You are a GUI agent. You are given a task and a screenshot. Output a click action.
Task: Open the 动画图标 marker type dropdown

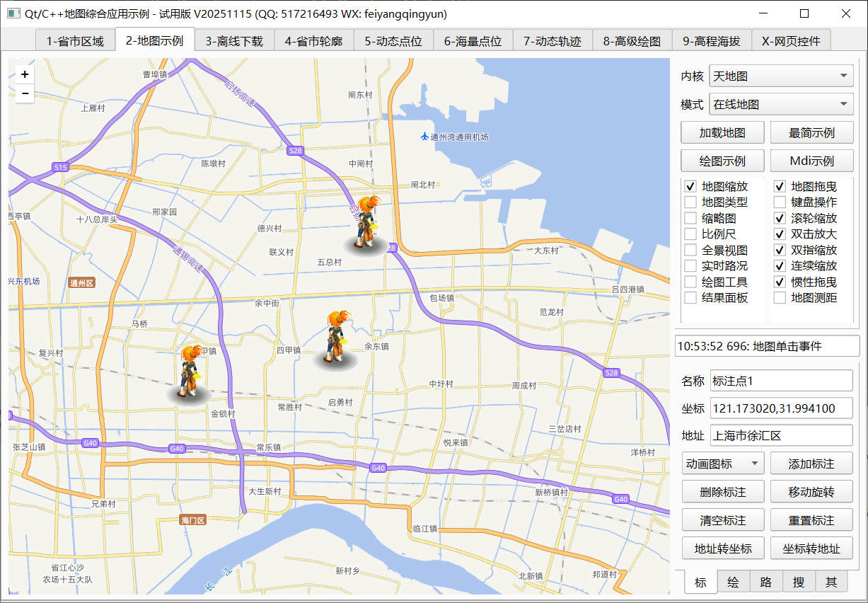point(723,464)
